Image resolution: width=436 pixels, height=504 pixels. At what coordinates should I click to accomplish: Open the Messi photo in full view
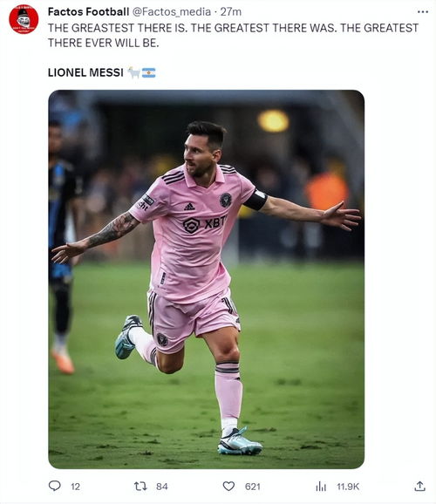(x=206, y=279)
